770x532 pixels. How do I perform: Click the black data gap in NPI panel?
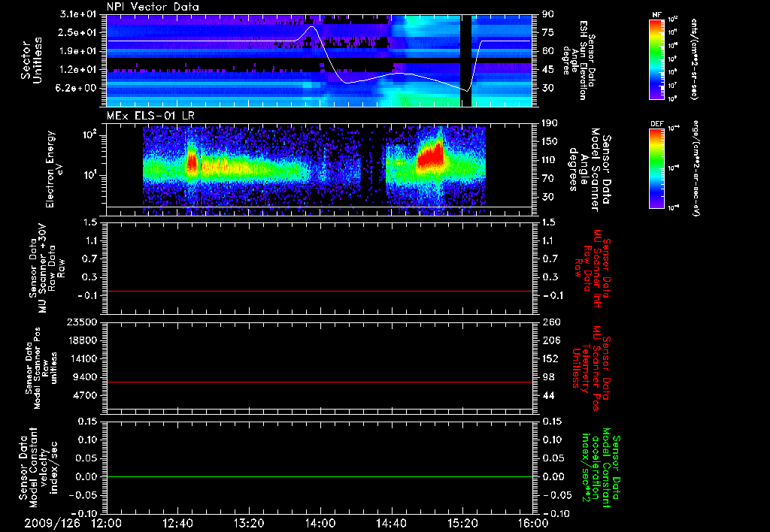[465, 60]
